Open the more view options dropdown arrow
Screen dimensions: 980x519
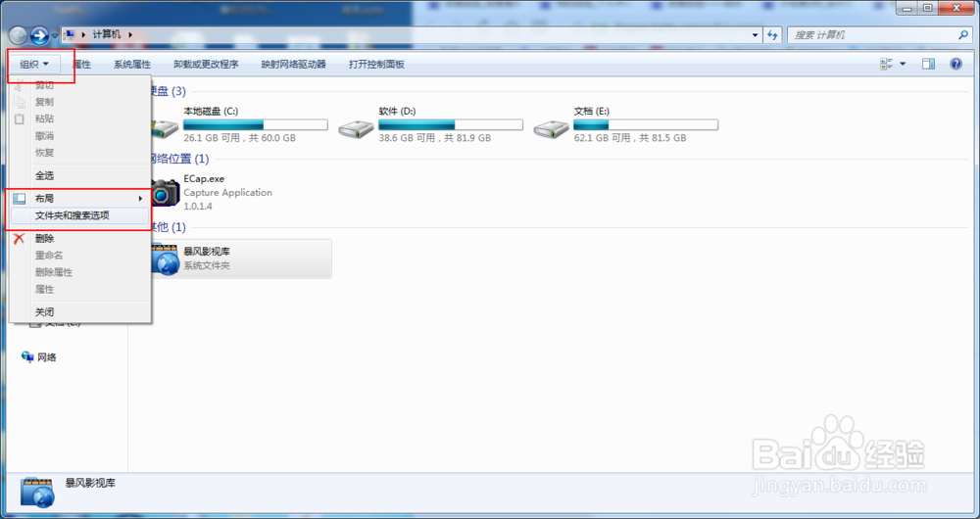click(x=903, y=64)
